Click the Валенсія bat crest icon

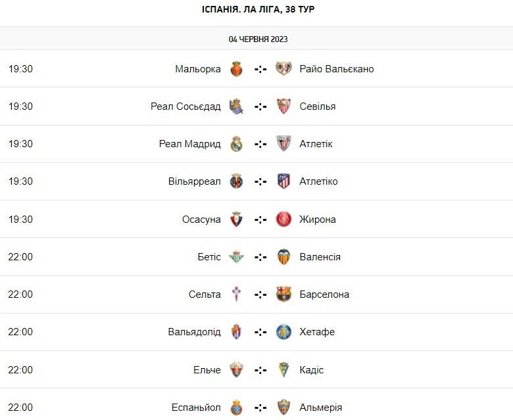(x=283, y=257)
